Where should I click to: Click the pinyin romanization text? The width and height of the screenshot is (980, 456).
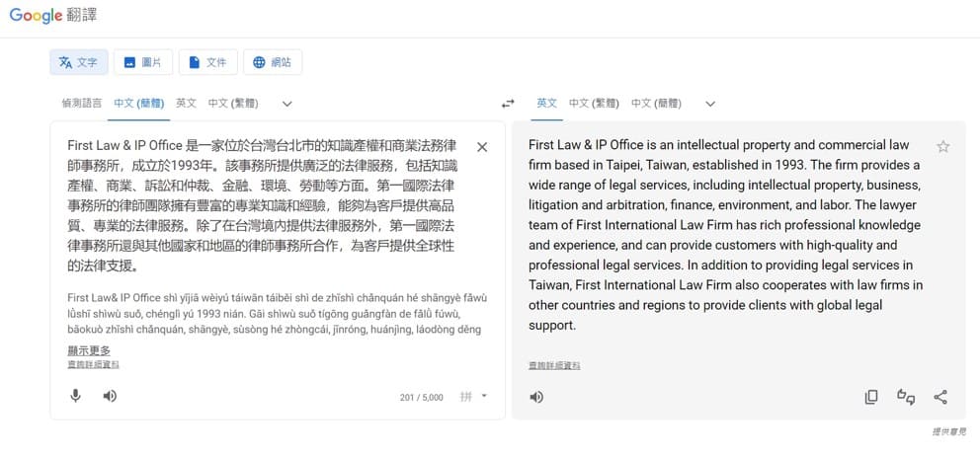(x=277, y=313)
